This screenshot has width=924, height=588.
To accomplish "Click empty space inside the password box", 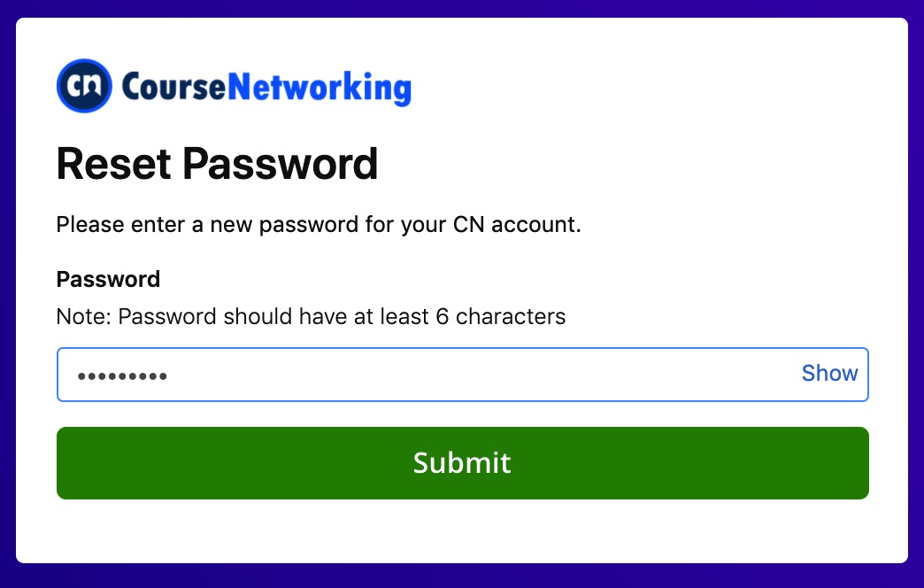I will (x=472, y=375).
